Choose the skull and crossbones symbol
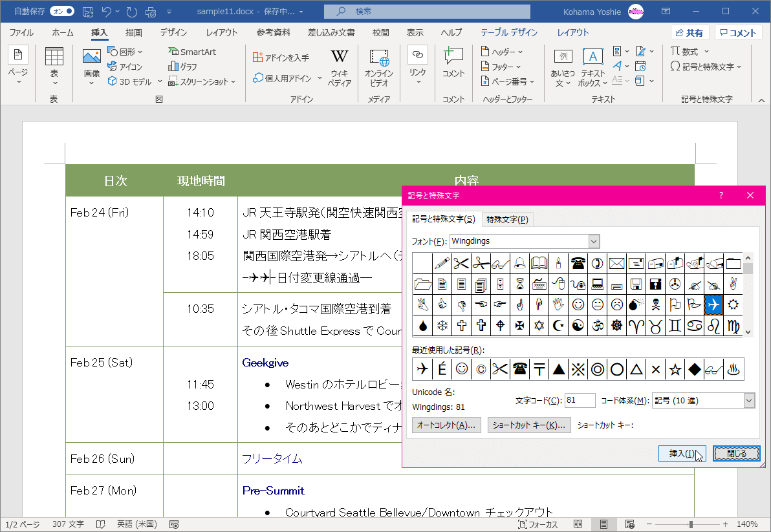Image resolution: width=771 pixels, height=532 pixels. click(x=655, y=304)
